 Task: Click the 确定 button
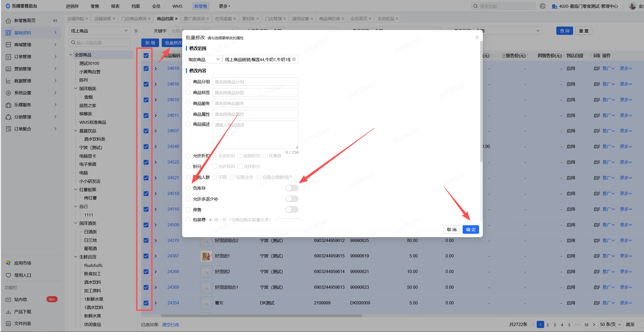pyautogui.click(x=471, y=229)
